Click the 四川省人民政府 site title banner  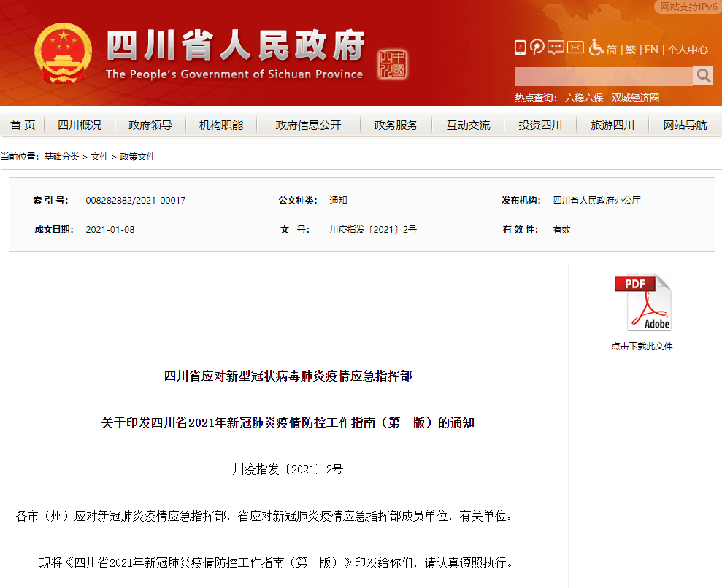click(235, 45)
